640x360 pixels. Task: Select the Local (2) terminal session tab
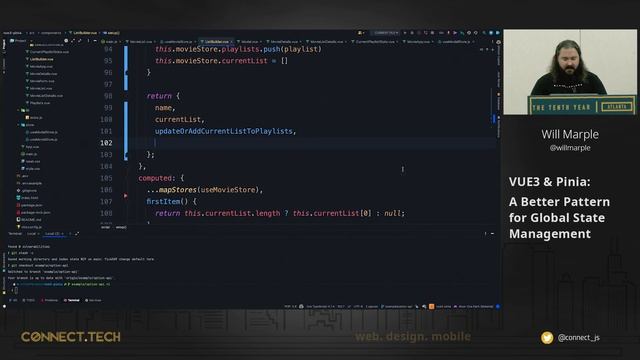[53, 234]
